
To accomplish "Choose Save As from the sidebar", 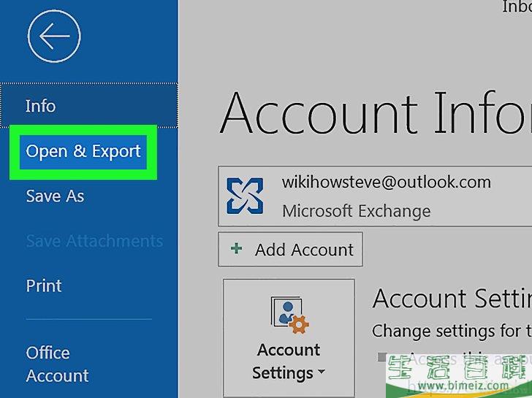I will point(55,196).
